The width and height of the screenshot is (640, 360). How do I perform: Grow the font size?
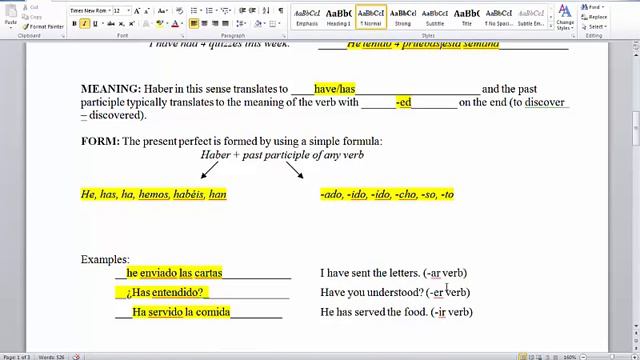click(x=137, y=11)
